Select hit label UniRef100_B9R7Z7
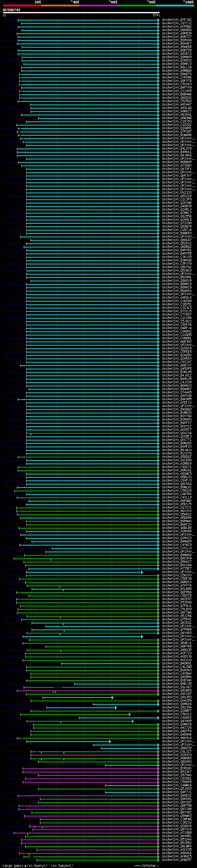Screen dimensions: 197x868 177,37
